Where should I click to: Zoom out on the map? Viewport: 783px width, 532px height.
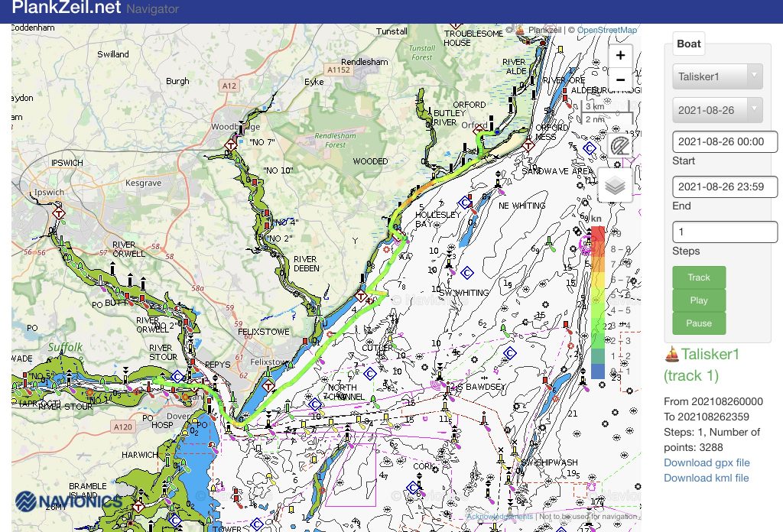[620, 79]
